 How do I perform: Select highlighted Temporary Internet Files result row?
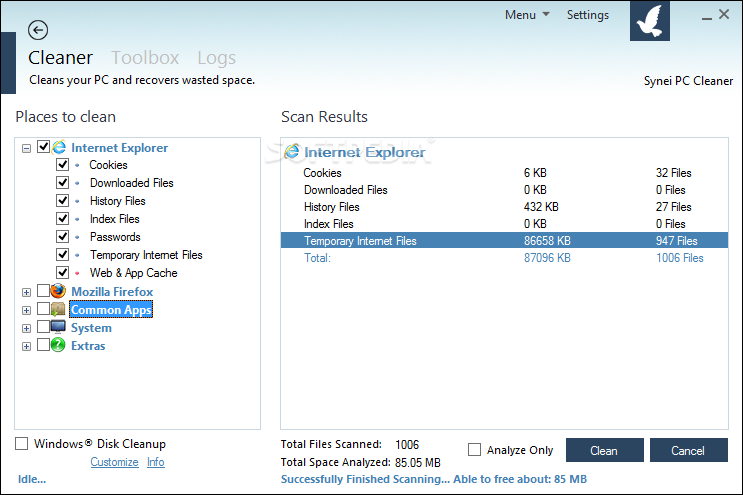[504, 241]
